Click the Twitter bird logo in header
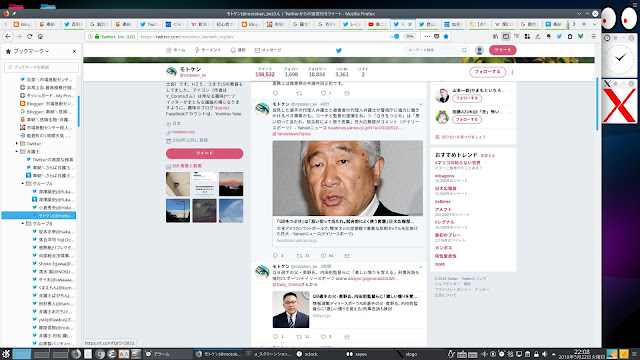 click(x=338, y=50)
